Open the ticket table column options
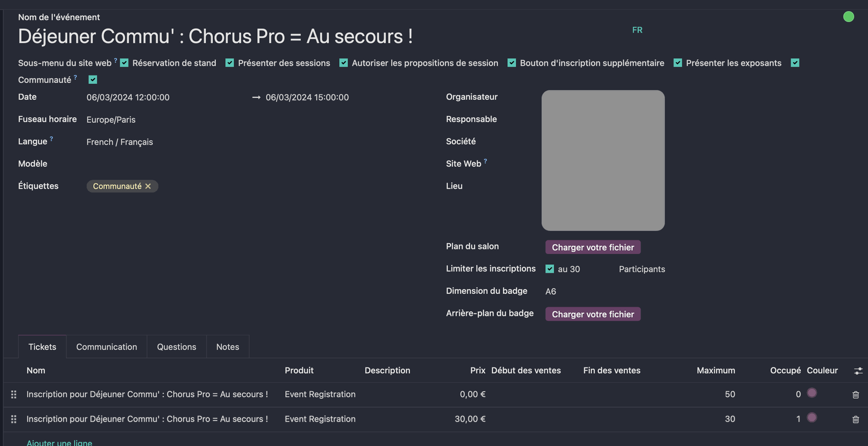The height and width of the screenshot is (446, 868). tap(858, 371)
